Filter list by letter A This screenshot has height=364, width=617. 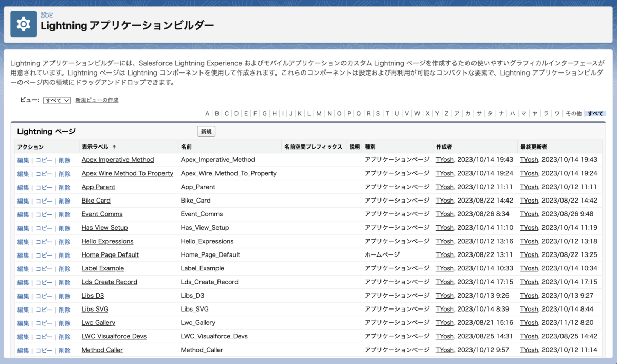pos(207,113)
